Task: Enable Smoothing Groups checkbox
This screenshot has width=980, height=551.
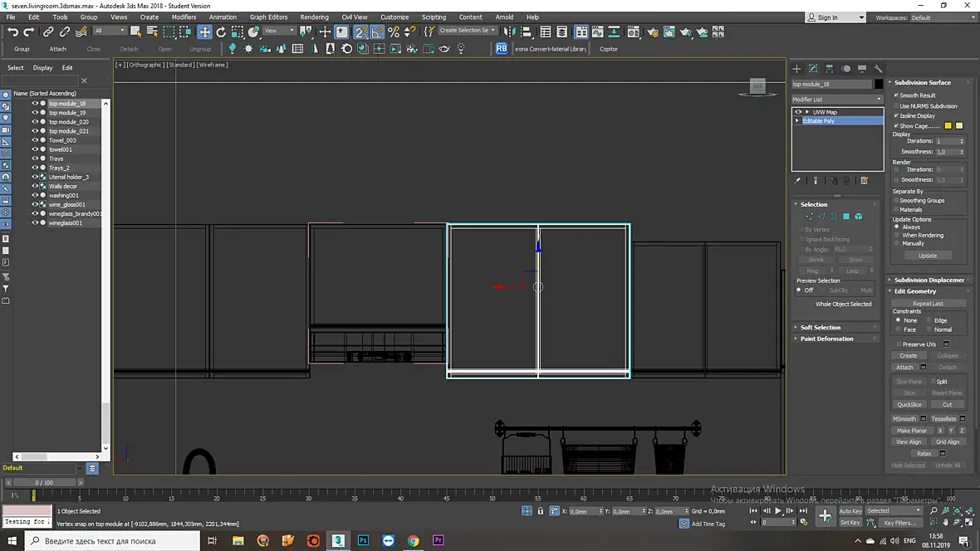Action: pos(896,201)
